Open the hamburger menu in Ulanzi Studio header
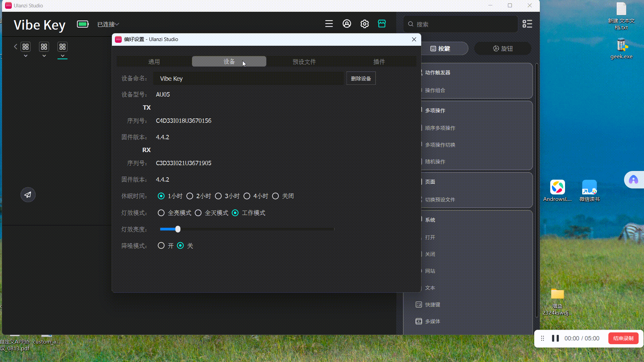 coord(329,24)
